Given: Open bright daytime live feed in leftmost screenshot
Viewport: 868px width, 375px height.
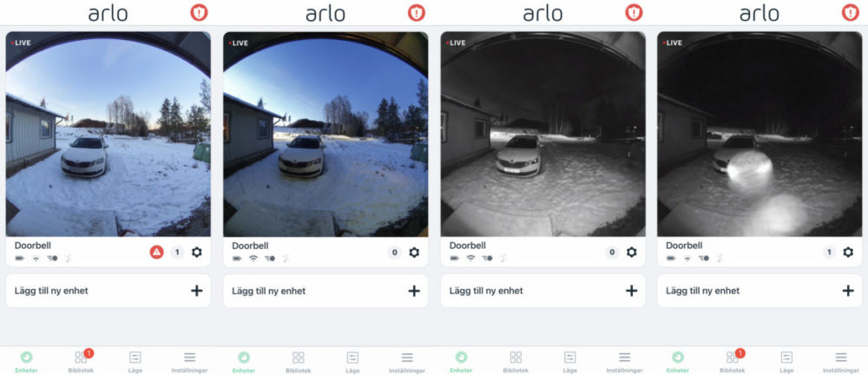Looking at the screenshot, I should tap(108, 134).
